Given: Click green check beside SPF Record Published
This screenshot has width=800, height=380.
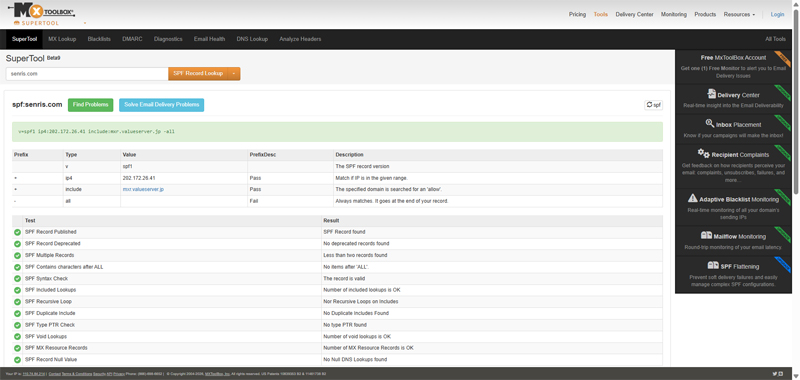Looking at the screenshot, I should click(17, 232).
